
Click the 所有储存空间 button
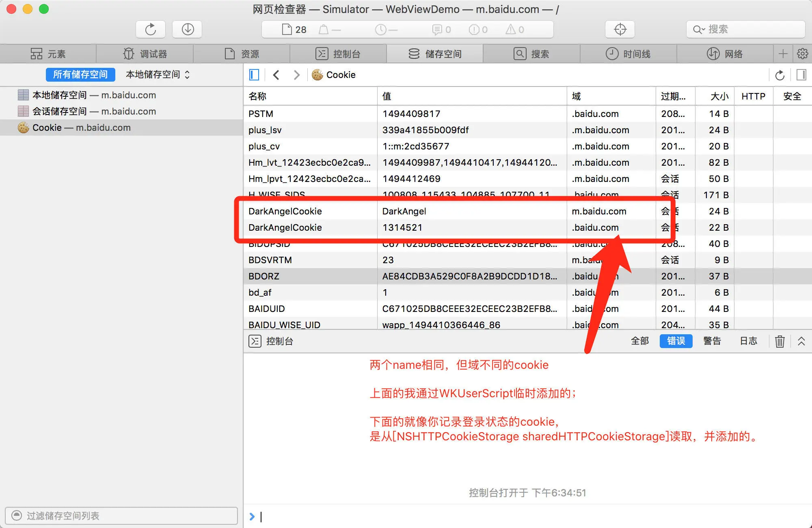coord(80,74)
